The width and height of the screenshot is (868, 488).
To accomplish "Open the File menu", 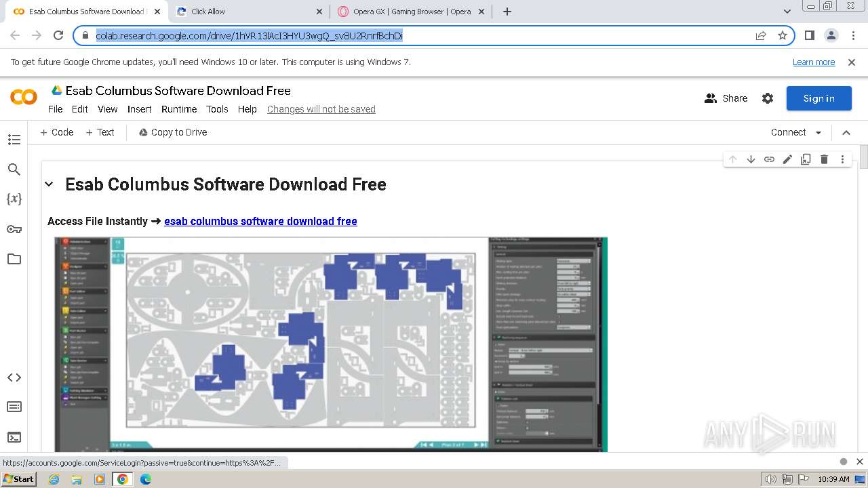I will 55,109.
